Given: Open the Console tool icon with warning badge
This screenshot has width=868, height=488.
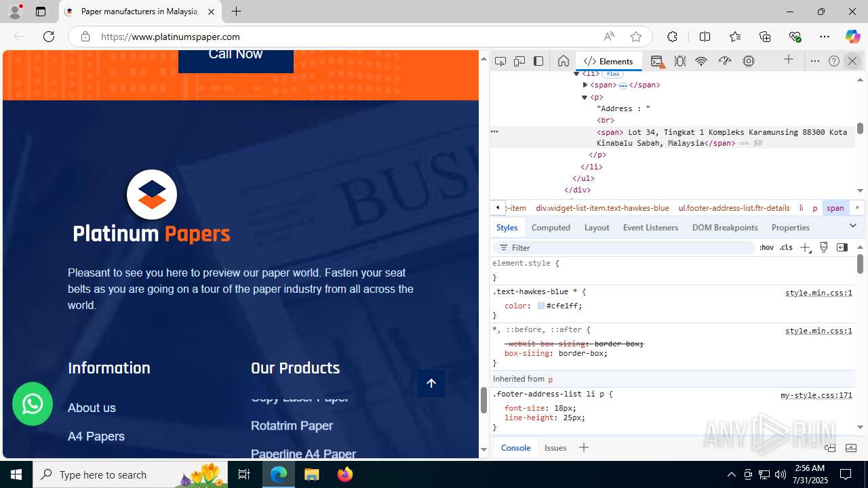Looking at the screenshot, I should click(657, 61).
